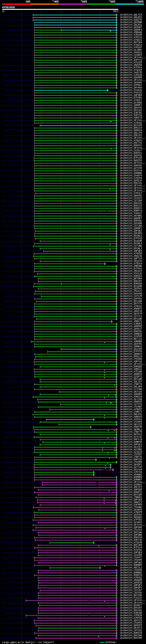Click the green alignment bar of A5BG71

(x=74, y=321)
